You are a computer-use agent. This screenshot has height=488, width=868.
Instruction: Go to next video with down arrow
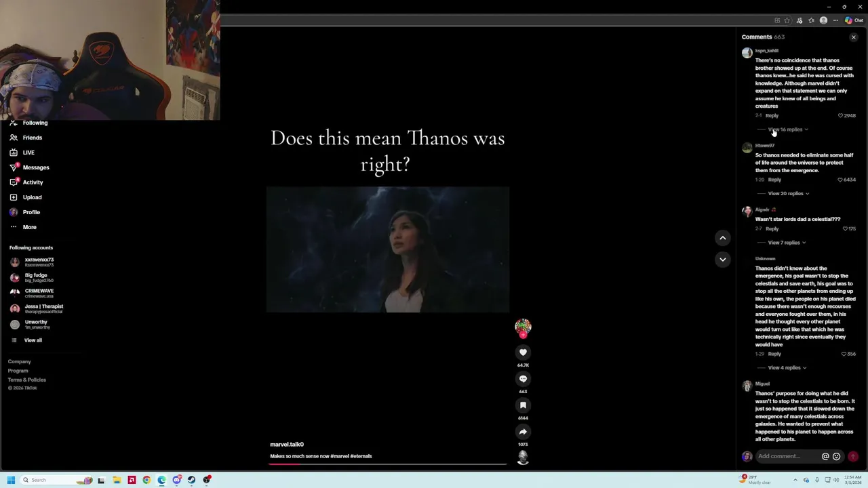click(x=722, y=260)
